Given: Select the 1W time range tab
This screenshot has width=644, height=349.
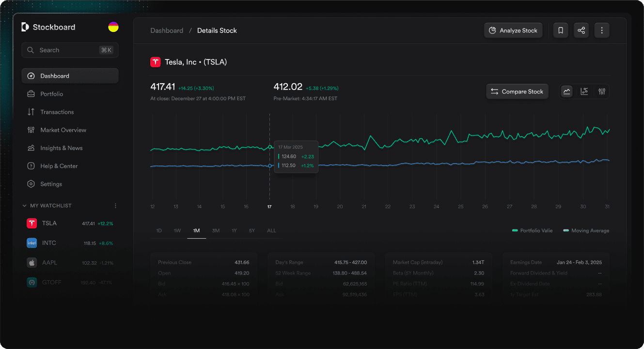Looking at the screenshot, I should click(177, 230).
